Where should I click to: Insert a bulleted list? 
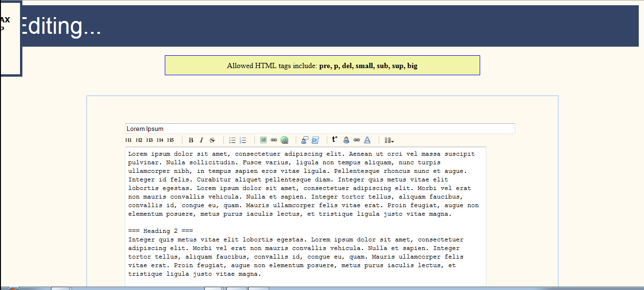point(232,140)
